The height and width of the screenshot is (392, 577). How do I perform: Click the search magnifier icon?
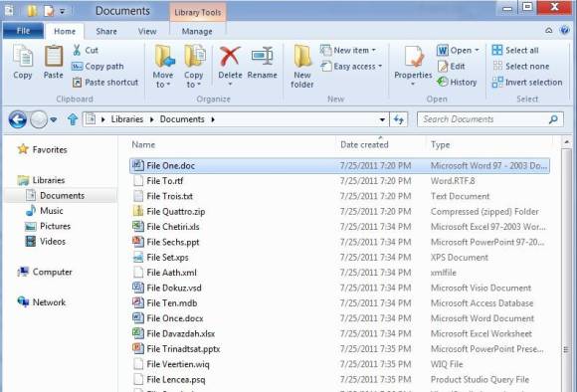coord(553,119)
